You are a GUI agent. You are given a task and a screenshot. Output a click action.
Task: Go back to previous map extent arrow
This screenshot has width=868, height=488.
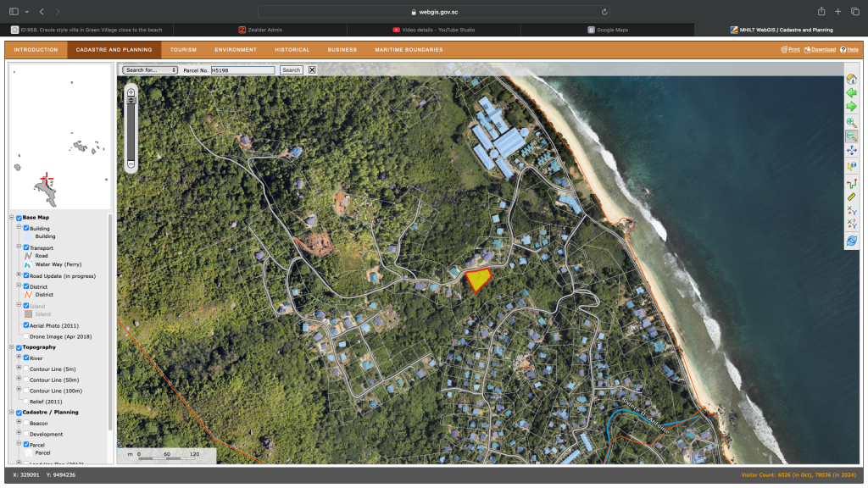click(851, 92)
